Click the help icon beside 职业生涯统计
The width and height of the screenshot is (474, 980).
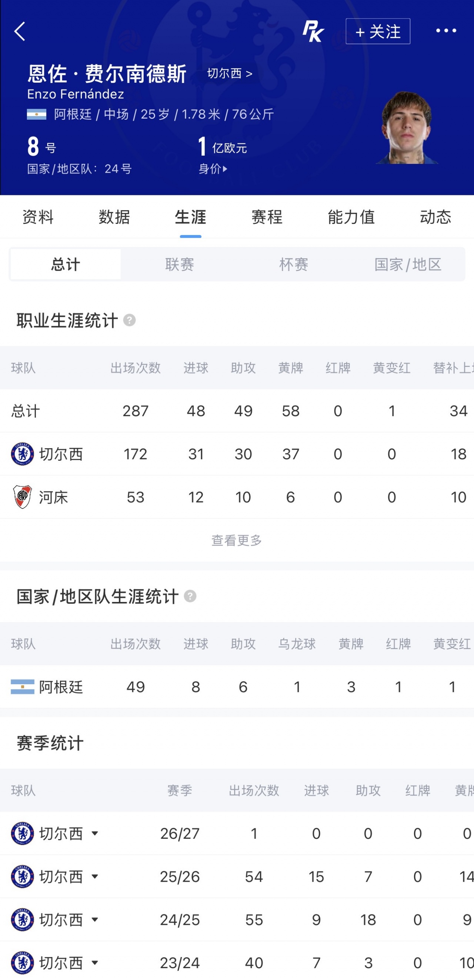(129, 320)
